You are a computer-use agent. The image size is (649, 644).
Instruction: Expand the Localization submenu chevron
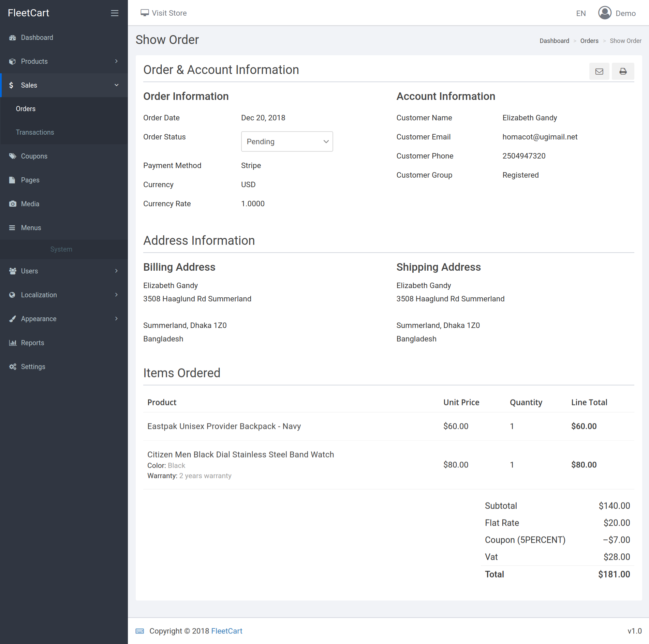116,295
